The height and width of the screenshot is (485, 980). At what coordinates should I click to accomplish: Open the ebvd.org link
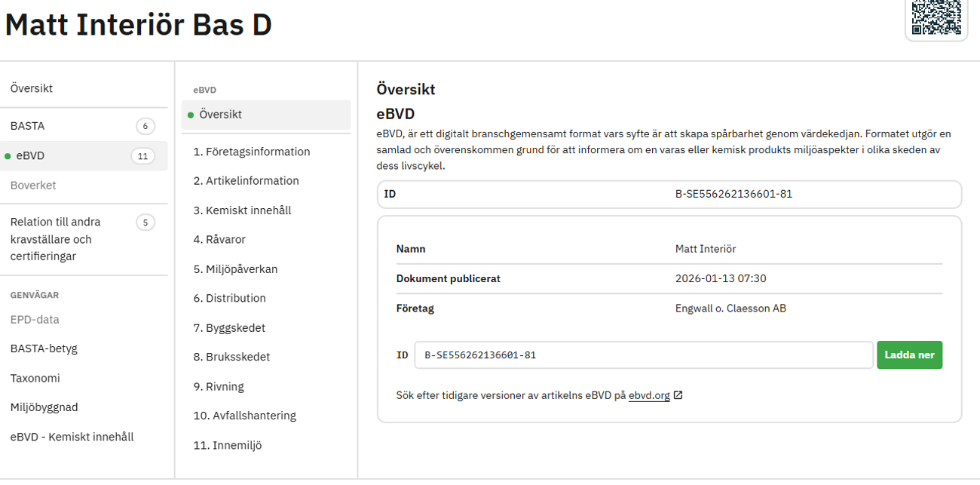click(x=648, y=395)
